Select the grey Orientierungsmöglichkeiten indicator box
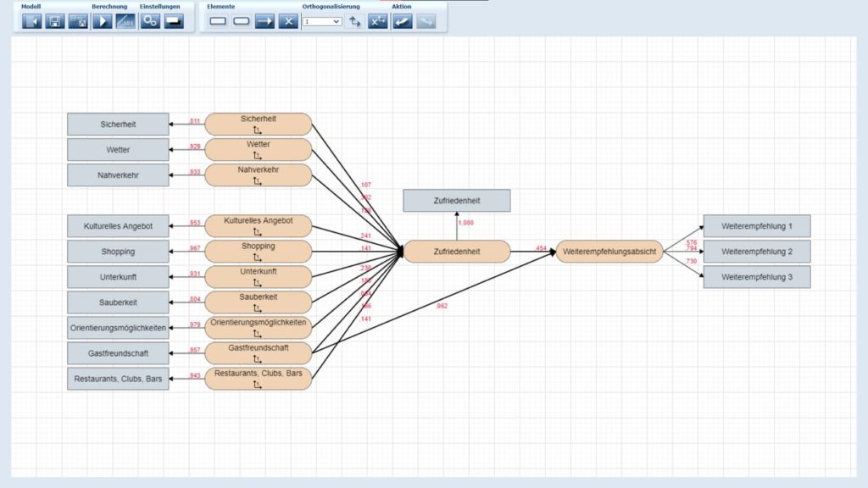 coord(118,328)
